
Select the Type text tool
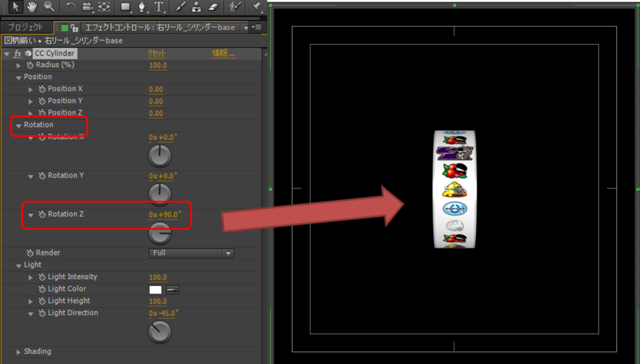click(x=159, y=7)
